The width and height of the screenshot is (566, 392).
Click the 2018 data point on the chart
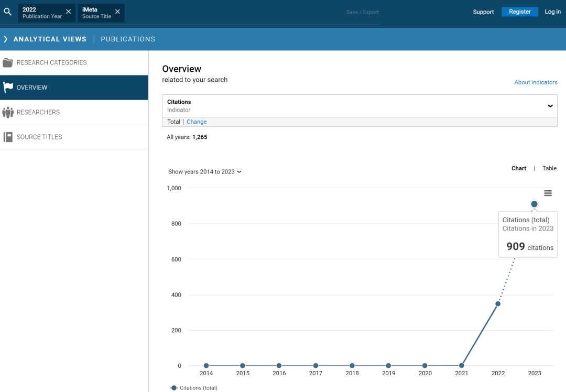[352, 366]
